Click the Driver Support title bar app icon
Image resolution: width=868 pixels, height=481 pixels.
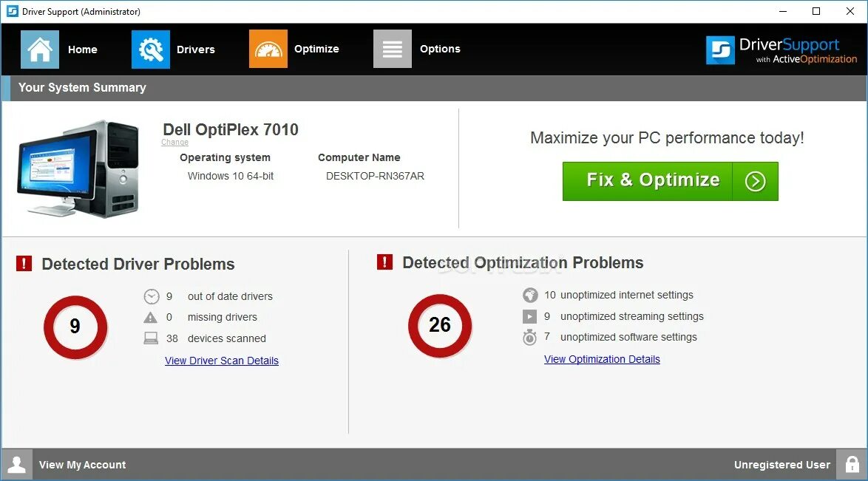[x=12, y=11]
